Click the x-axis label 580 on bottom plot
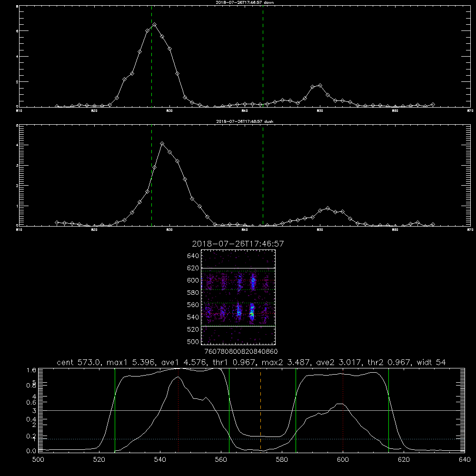Viewport: 476px width, 476px height. point(282,460)
